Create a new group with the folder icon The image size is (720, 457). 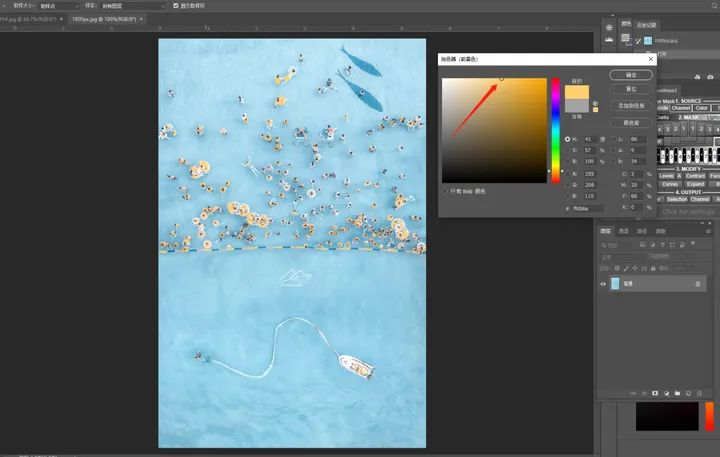[677, 394]
